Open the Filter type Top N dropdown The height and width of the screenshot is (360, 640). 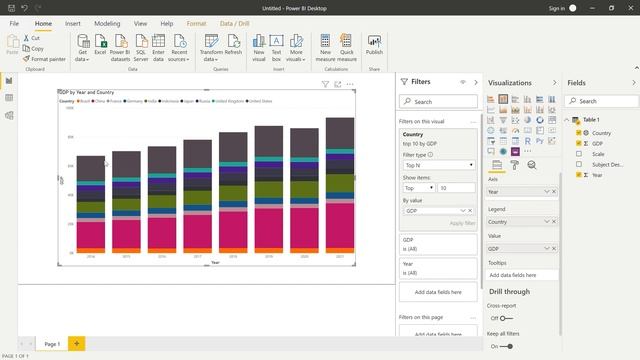point(439,165)
